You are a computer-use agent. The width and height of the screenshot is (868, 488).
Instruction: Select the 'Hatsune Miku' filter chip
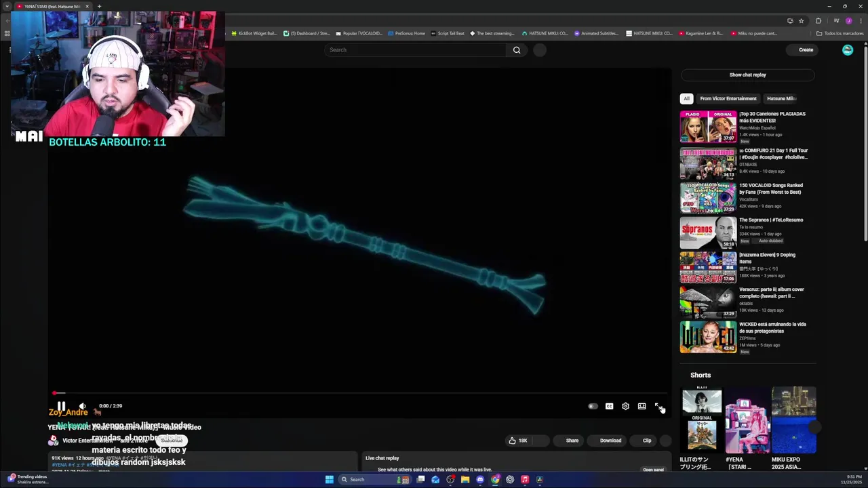click(781, 98)
